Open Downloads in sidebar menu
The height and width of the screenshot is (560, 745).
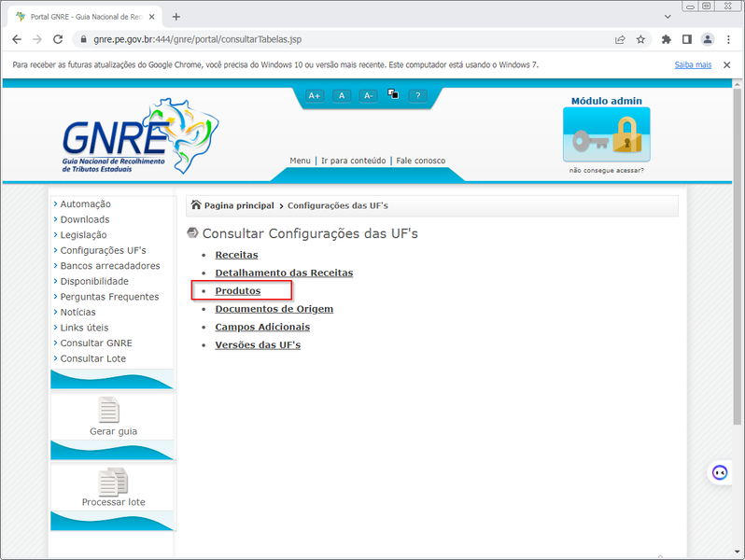[x=85, y=219]
